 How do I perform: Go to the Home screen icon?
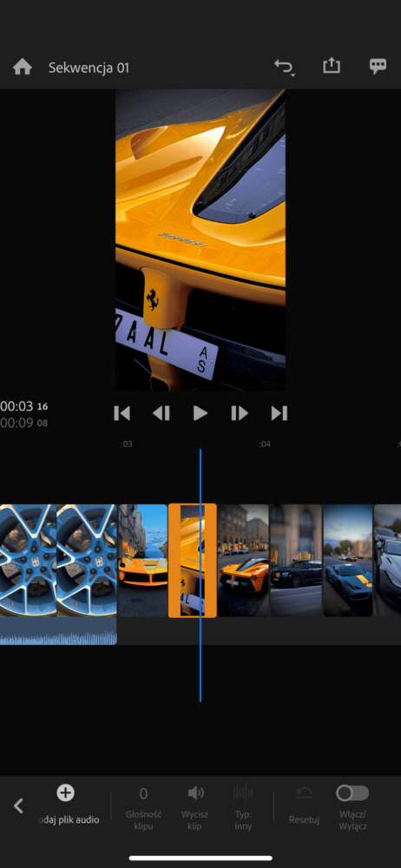coord(23,68)
